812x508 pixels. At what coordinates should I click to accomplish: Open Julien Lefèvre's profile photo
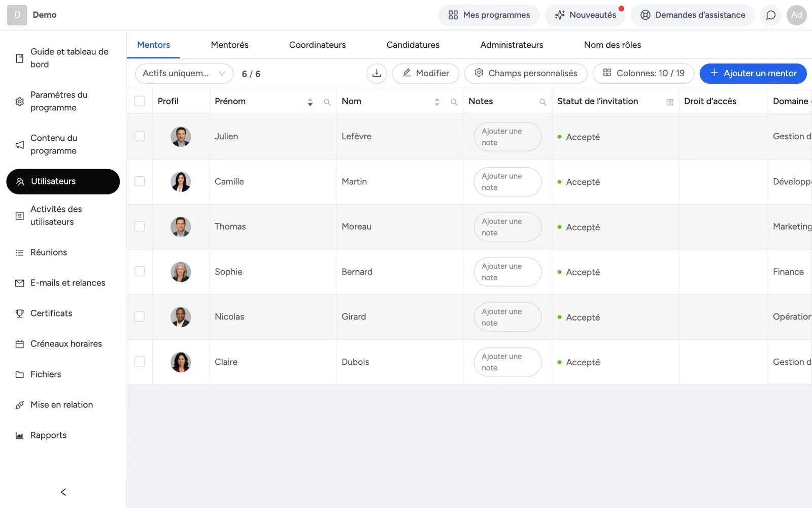181,137
